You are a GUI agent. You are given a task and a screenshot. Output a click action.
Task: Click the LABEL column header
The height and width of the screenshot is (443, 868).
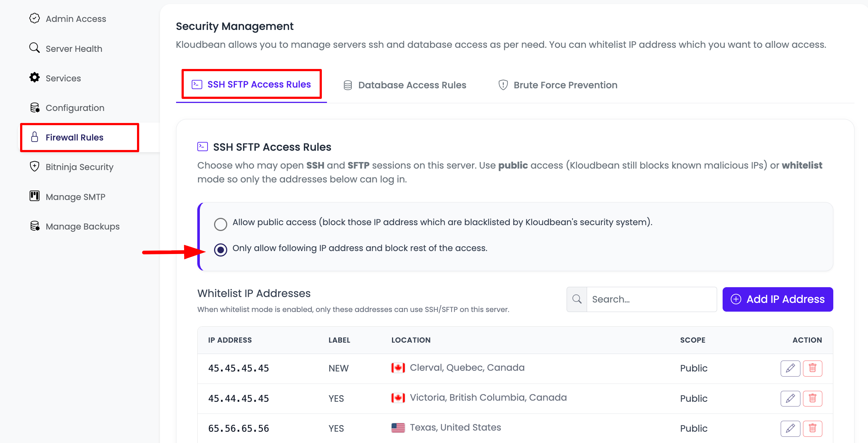pos(339,340)
